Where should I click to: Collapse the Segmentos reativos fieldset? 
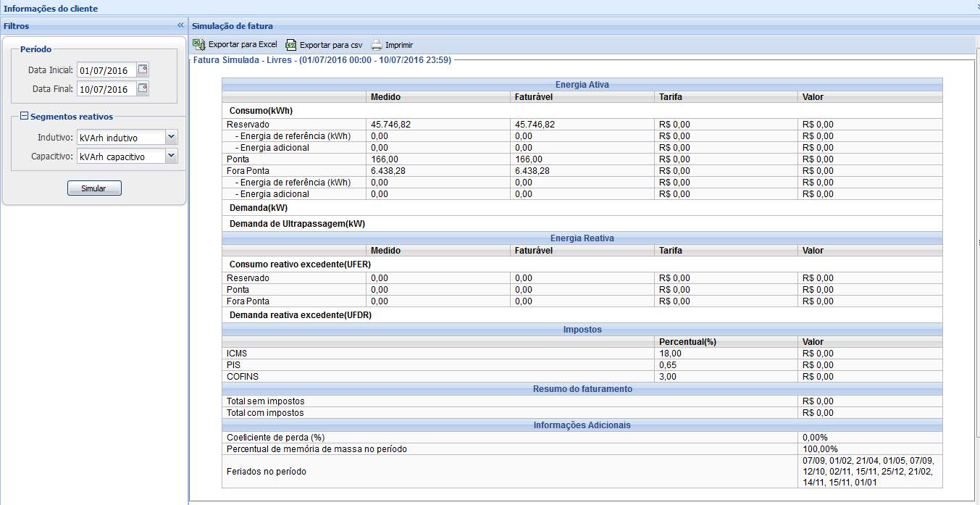pos(24,117)
